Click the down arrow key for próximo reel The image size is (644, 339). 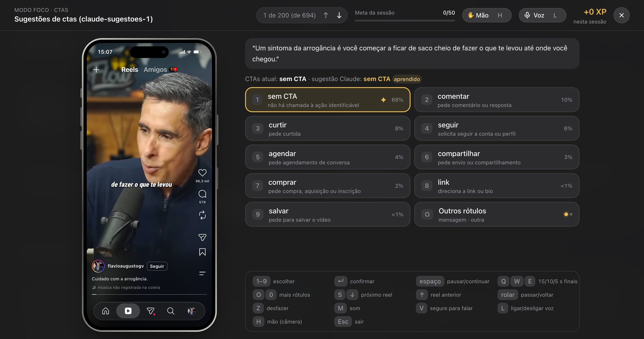tap(352, 295)
